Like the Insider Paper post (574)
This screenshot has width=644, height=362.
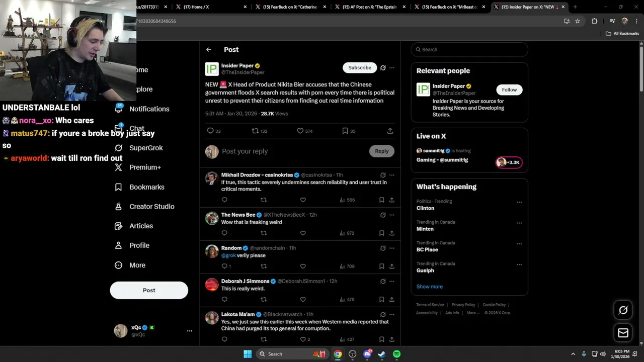coord(305,131)
